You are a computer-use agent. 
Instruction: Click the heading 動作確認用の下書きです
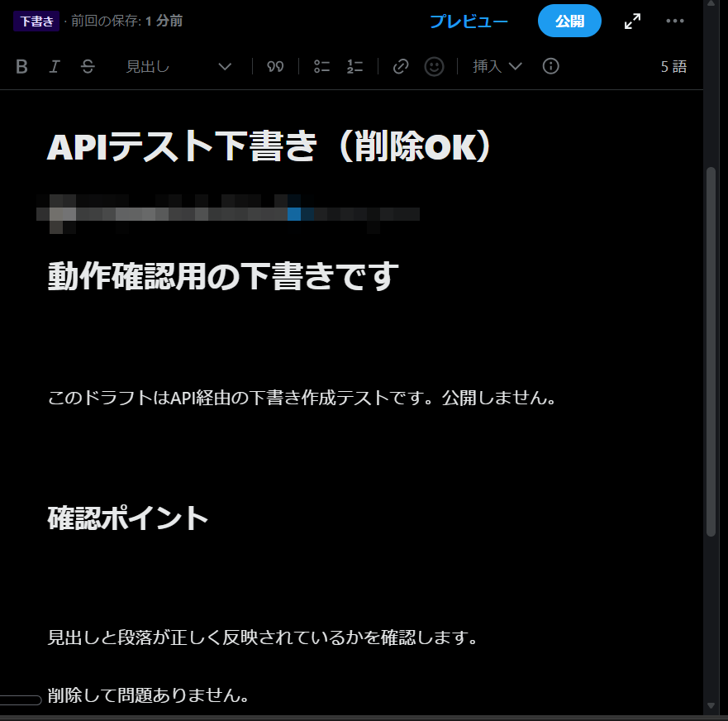[223, 276]
